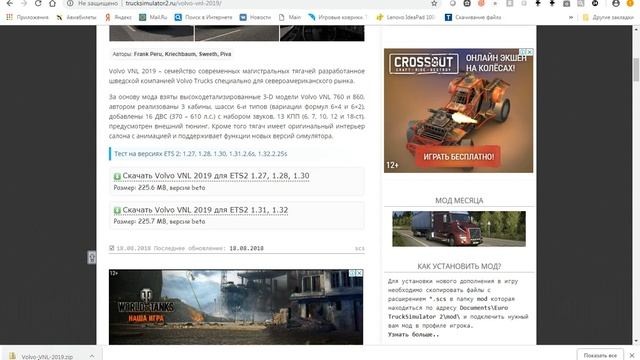Open the Mail.Ru bookmark
640x360 pixels.
(153, 17)
